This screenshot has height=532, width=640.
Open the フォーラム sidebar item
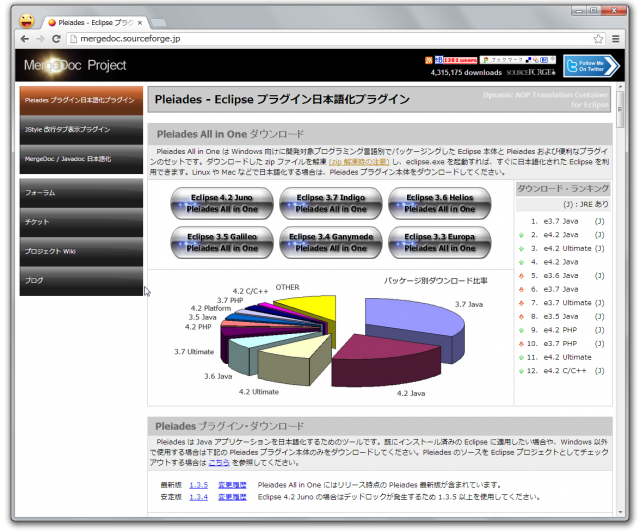(x=81, y=193)
